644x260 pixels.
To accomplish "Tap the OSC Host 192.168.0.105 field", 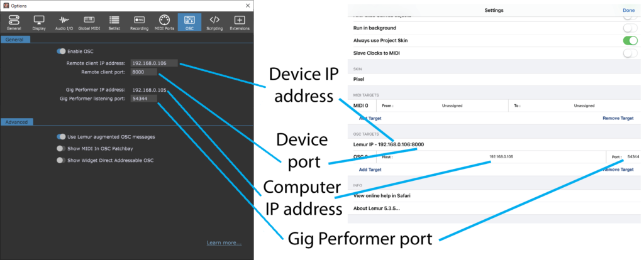I will [491, 156].
